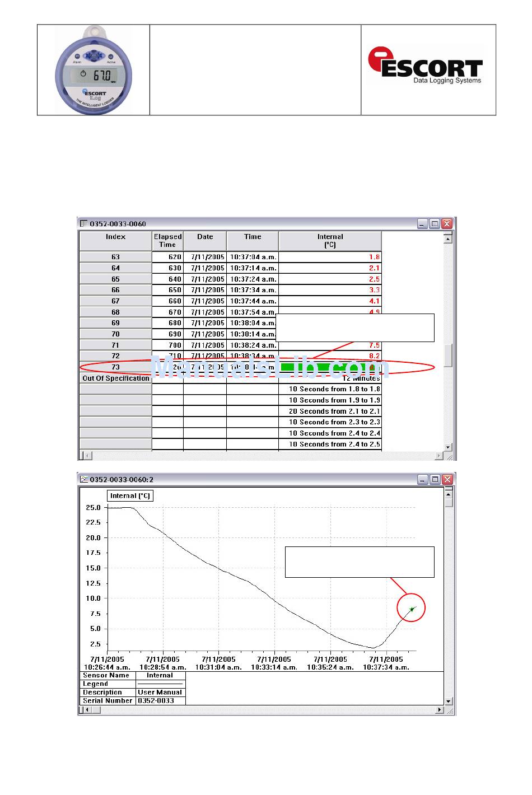Click temperature value 4.1 in row 67
This screenshot has width=532, height=795.
[x=374, y=301]
